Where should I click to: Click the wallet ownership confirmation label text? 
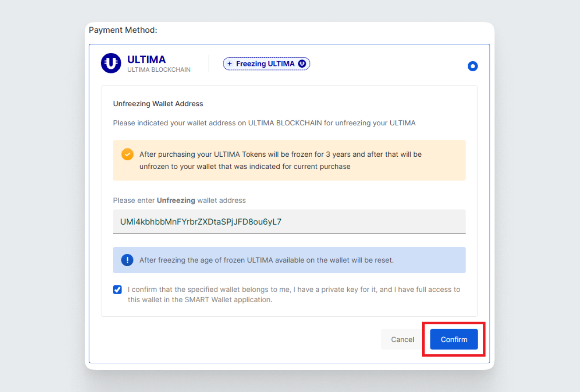coord(294,295)
